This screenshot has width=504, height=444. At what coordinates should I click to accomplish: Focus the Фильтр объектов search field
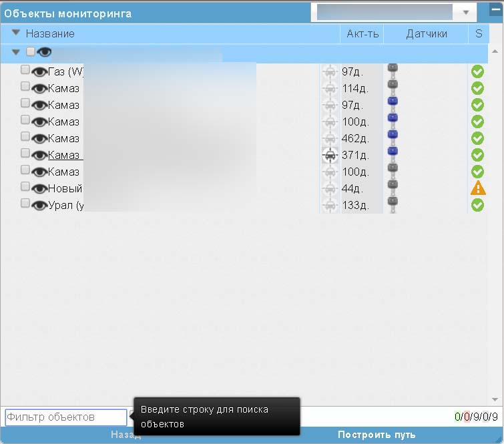(x=65, y=417)
